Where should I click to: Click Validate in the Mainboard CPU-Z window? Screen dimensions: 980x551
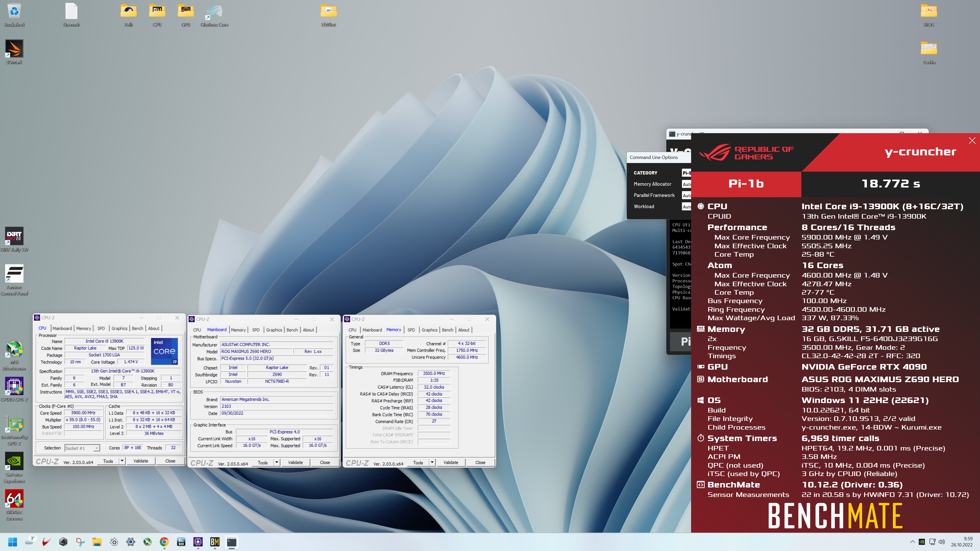click(x=295, y=462)
